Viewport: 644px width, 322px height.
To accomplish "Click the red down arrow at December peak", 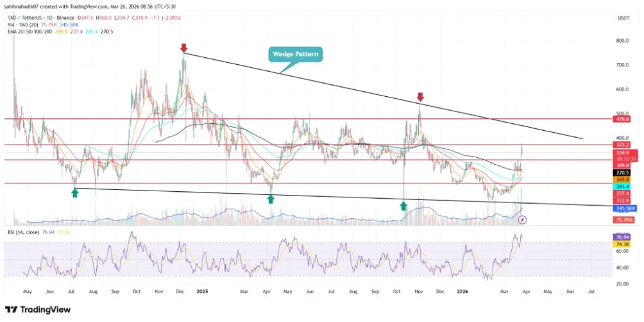I will click(184, 48).
